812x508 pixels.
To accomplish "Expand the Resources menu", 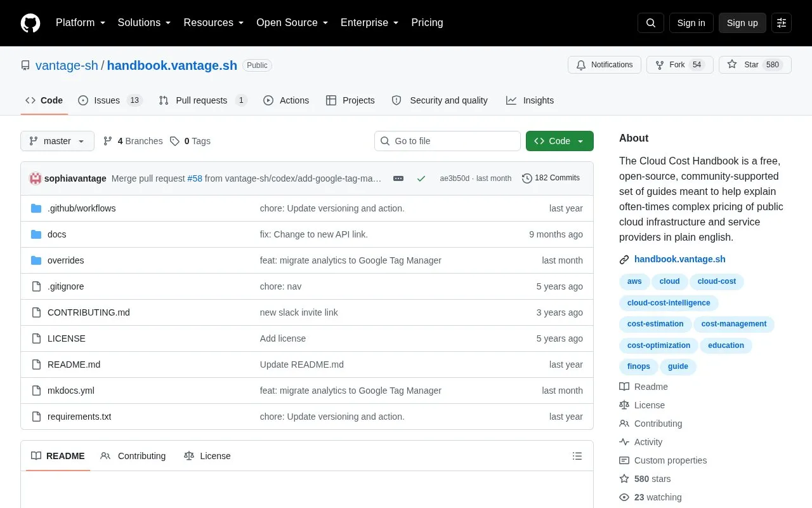I will point(214,23).
